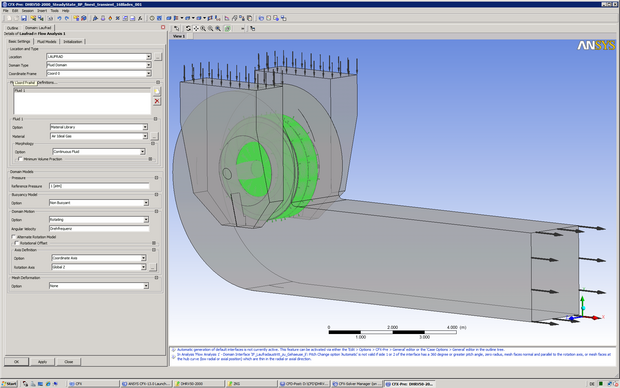Click the red X delete fluid icon

157,101
